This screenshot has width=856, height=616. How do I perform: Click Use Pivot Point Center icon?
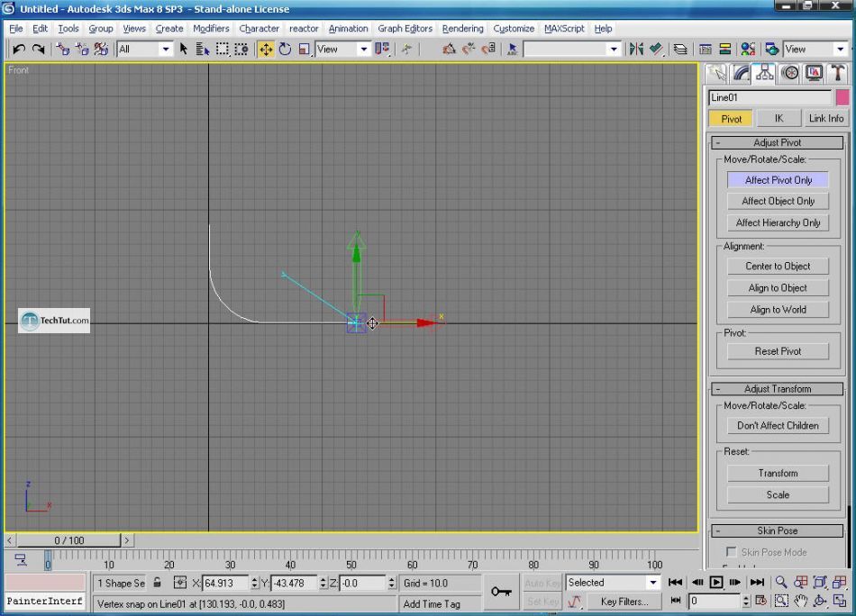pyautogui.click(x=382, y=50)
